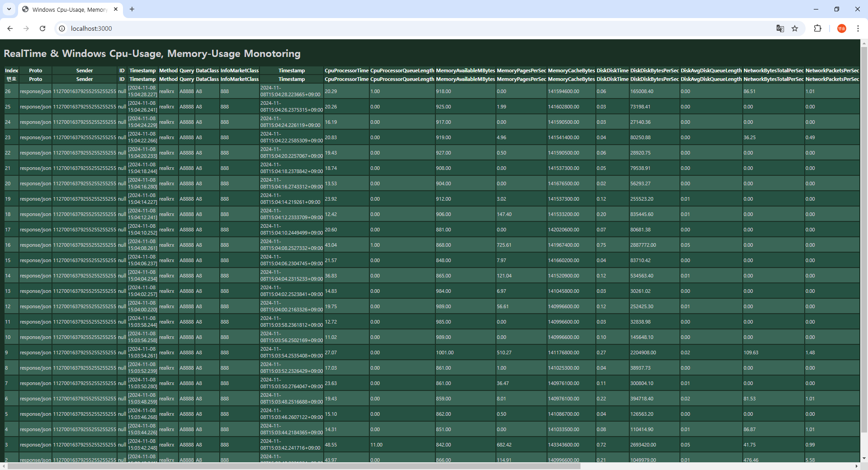Click memory value 1001.00 in row 9

pos(445,352)
